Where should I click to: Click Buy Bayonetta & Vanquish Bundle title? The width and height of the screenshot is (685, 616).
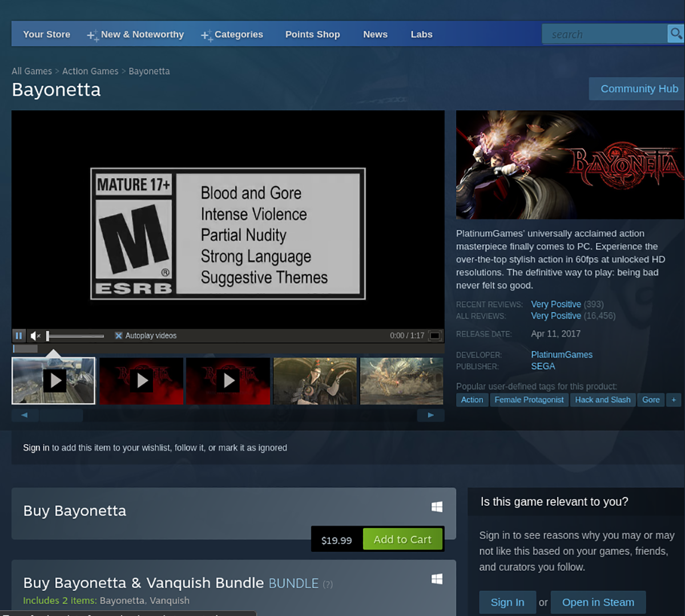click(x=143, y=583)
